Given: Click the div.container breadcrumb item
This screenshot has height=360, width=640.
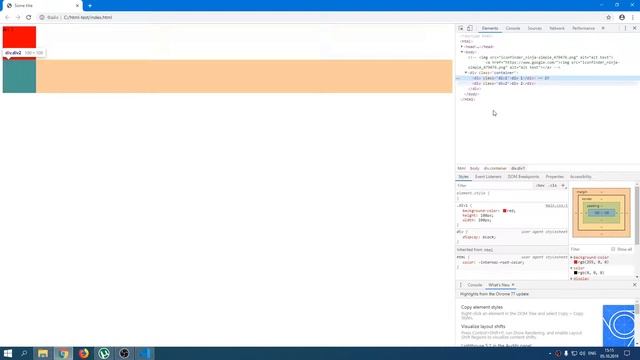Looking at the screenshot, I should [495, 168].
